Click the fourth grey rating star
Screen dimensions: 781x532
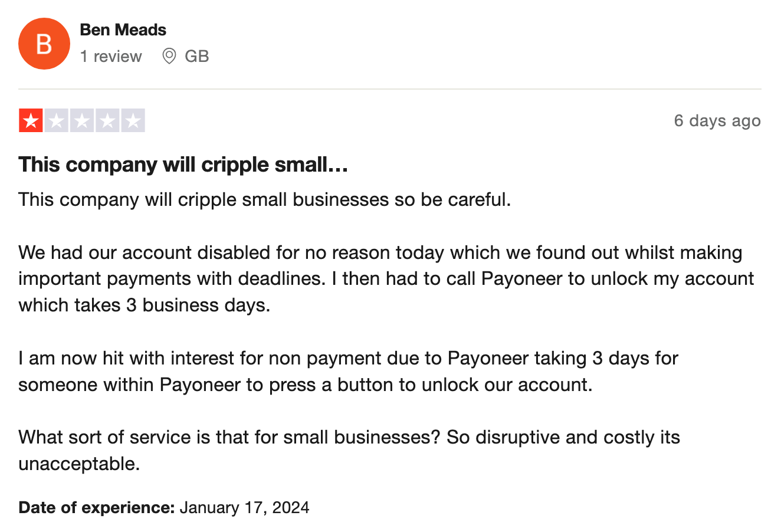[107, 121]
